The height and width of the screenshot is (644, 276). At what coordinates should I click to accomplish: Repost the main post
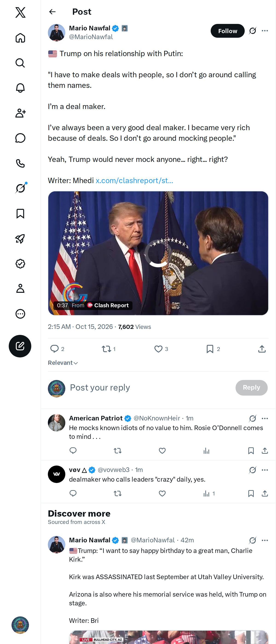109,349
